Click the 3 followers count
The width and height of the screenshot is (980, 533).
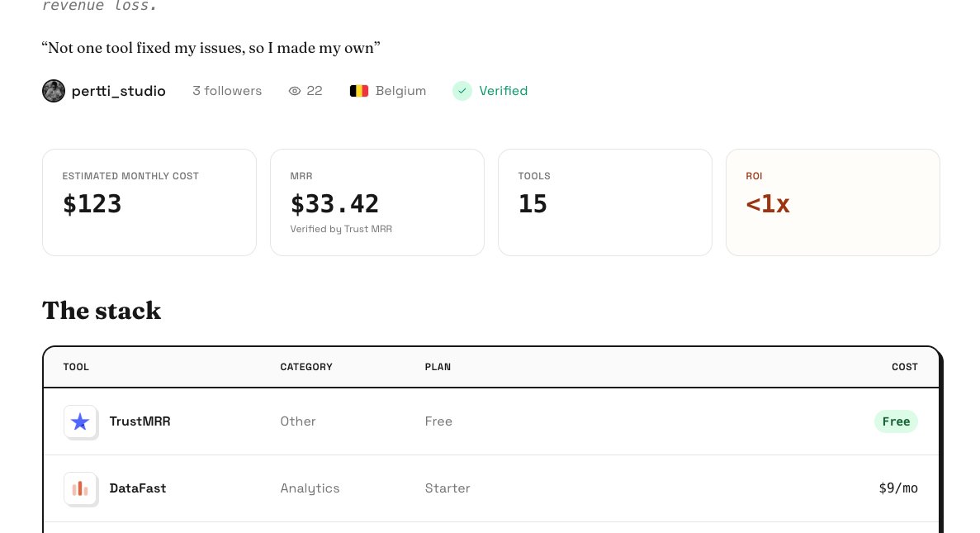pos(227,91)
